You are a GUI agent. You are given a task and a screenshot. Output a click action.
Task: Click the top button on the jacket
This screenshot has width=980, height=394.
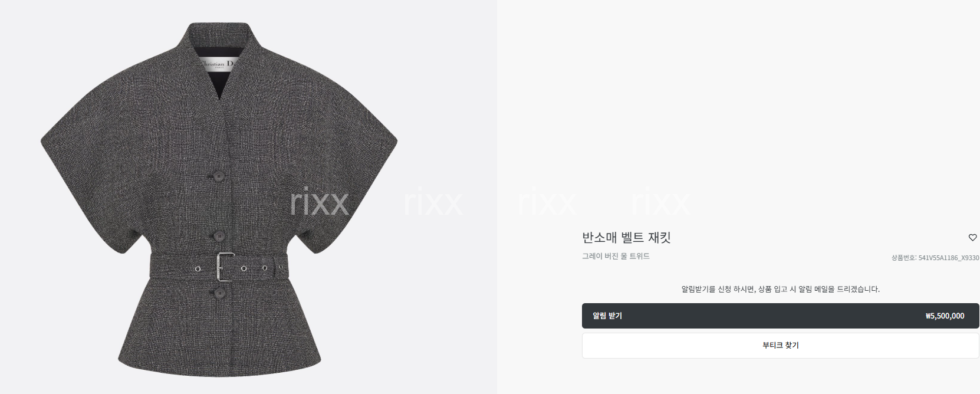[219, 176]
